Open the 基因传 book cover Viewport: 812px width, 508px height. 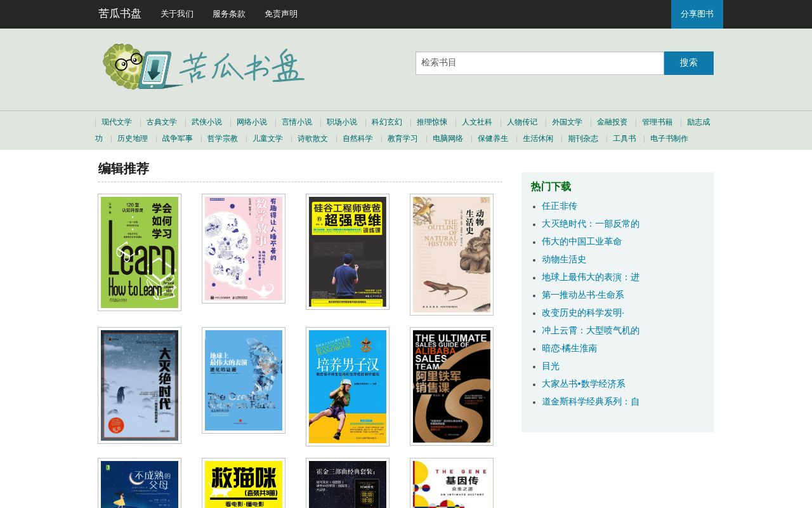452,483
